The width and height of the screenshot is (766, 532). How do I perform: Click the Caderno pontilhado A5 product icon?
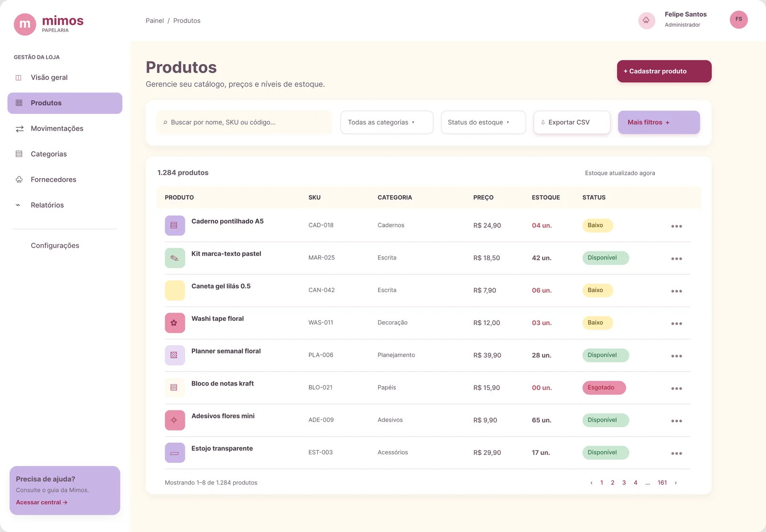pyautogui.click(x=175, y=226)
